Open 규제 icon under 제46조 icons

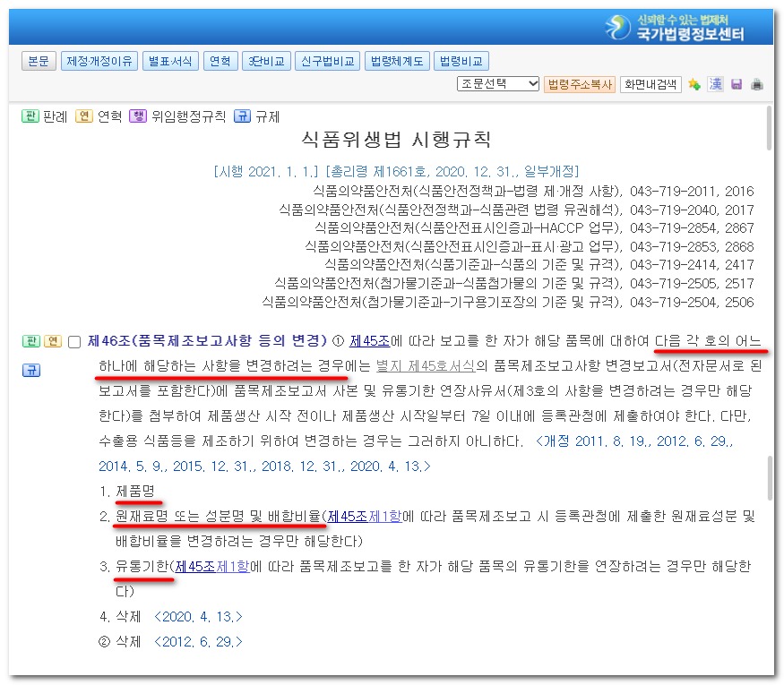(31, 370)
